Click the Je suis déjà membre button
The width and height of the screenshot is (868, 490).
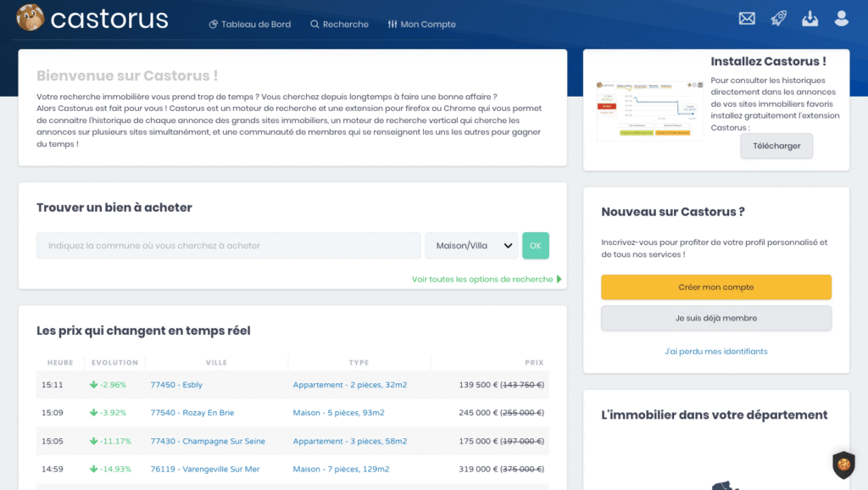(716, 318)
